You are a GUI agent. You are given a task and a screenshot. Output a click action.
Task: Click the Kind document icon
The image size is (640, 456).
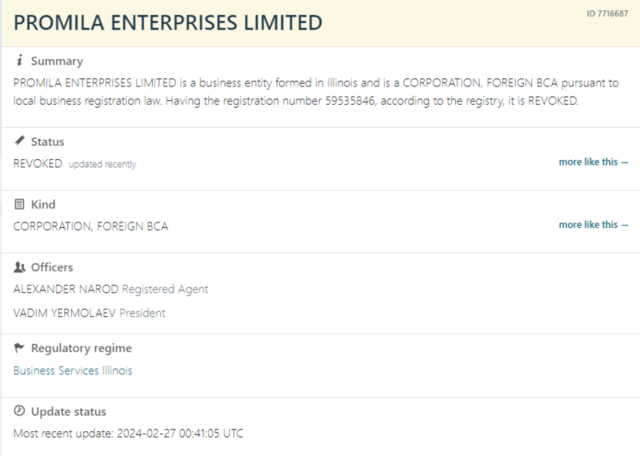(x=19, y=204)
